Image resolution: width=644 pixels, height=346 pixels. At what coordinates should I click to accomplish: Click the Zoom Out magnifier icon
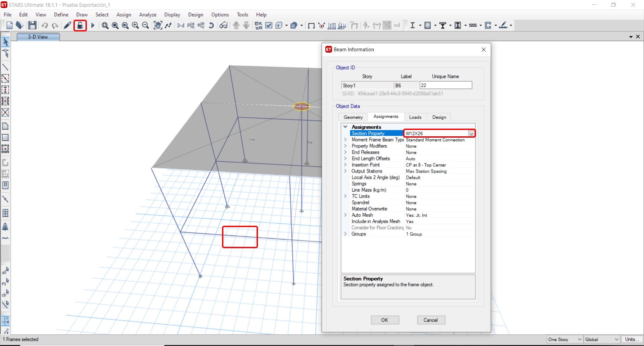point(145,25)
